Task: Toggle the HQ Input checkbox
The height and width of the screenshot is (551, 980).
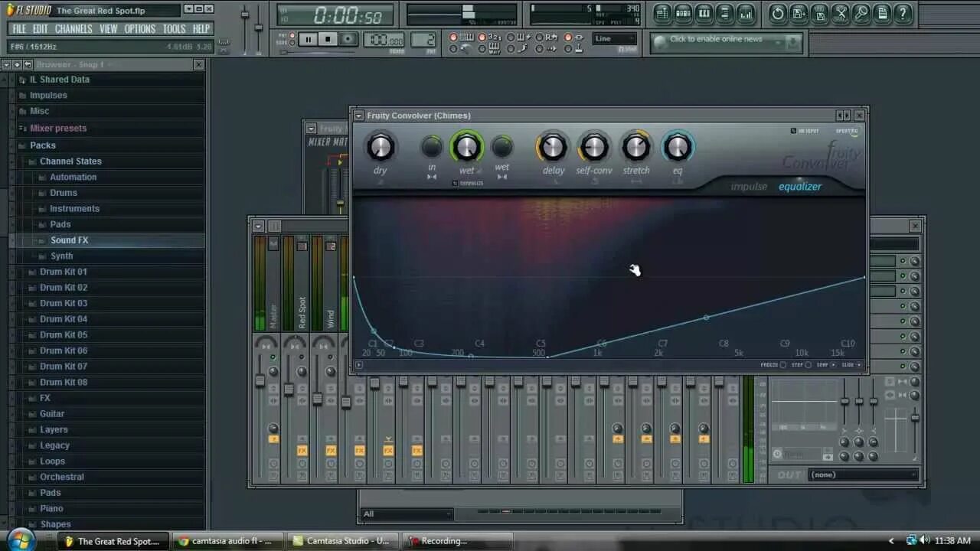Action: point(794,131)
